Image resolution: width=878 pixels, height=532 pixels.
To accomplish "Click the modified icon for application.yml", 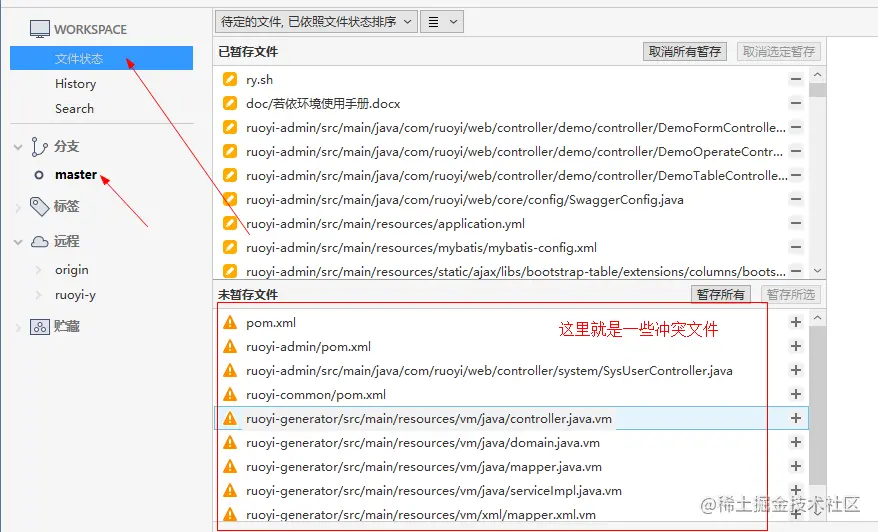I will (x=230, y=223).
